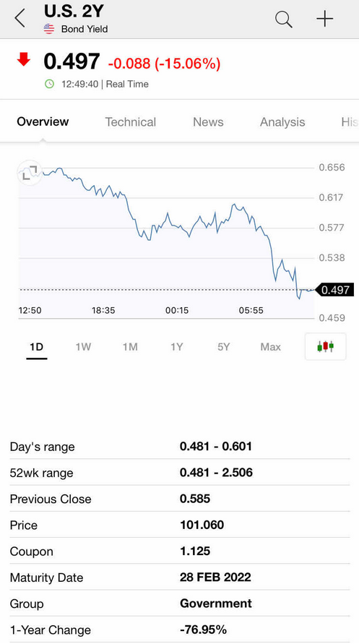This screenshot has width=359, height=644.
Task: Select the 1W time range
Action: [x=83, y=347]
